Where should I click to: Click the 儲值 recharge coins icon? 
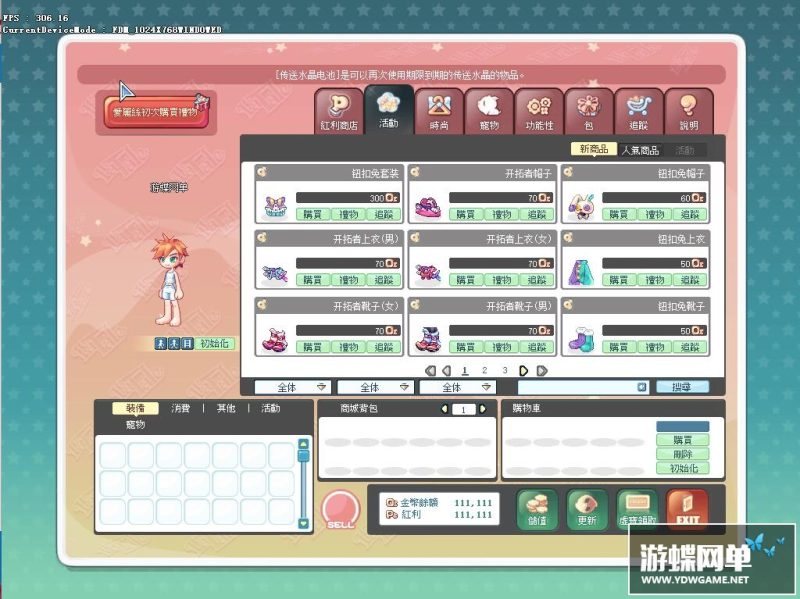coord(537,510)
